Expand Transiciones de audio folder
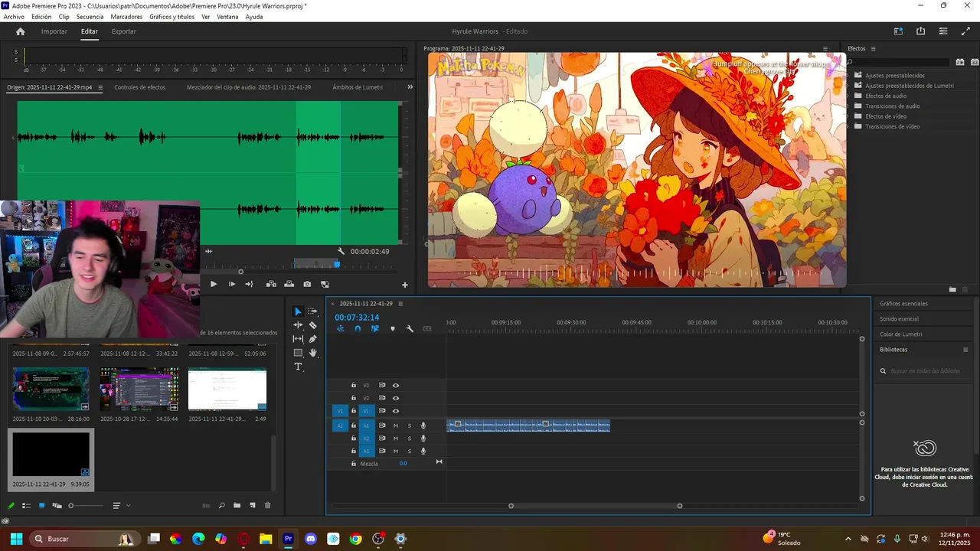This screenshot has height=551, width=980. [849, 106]
